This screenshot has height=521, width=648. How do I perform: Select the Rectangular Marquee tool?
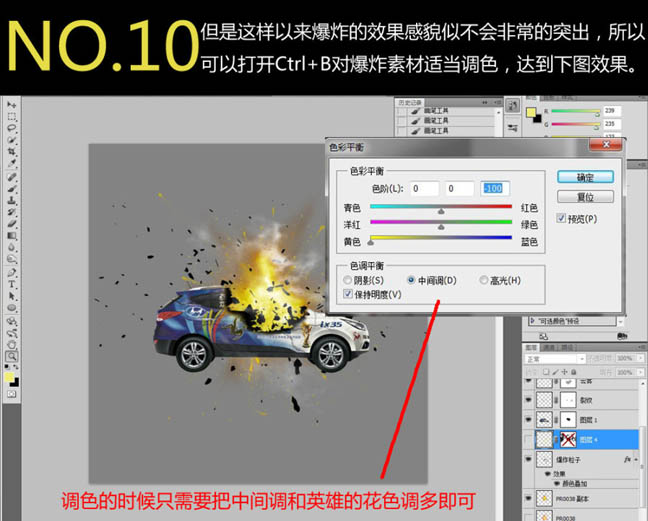coord(12,117)
